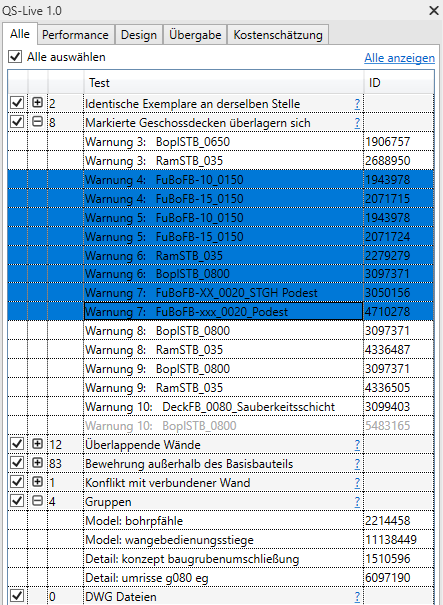The height and width of the screenshot is (605, 443).
Task: Click the Alle anzeigen link
Action: click(399, 58)
